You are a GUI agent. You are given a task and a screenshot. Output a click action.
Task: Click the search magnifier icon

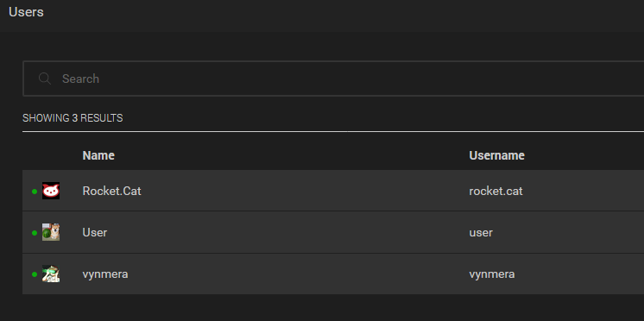click(45, 79)
